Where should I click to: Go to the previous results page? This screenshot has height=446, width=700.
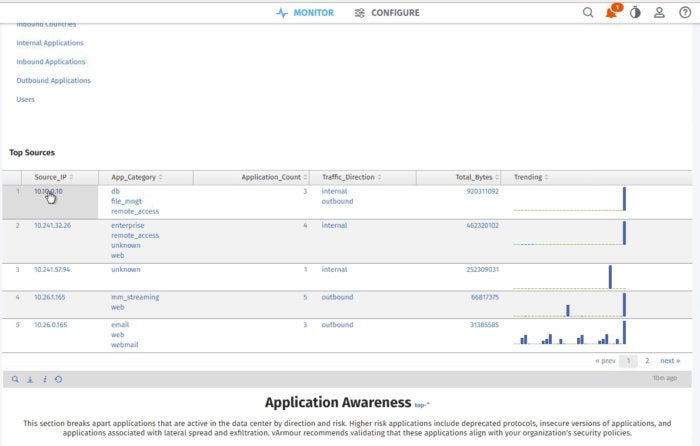pos(605,361)
